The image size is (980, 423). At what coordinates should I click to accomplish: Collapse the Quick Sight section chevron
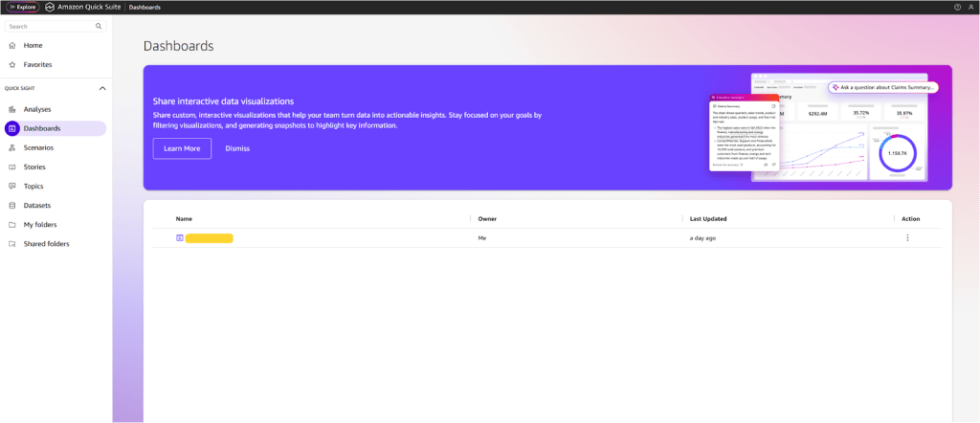coord(102,88)
